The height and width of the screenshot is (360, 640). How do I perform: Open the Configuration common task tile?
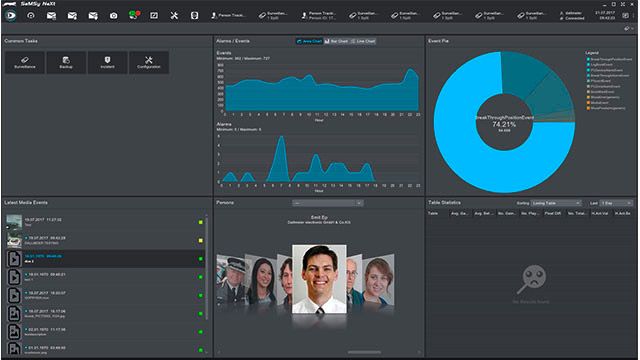coord(149,62)
